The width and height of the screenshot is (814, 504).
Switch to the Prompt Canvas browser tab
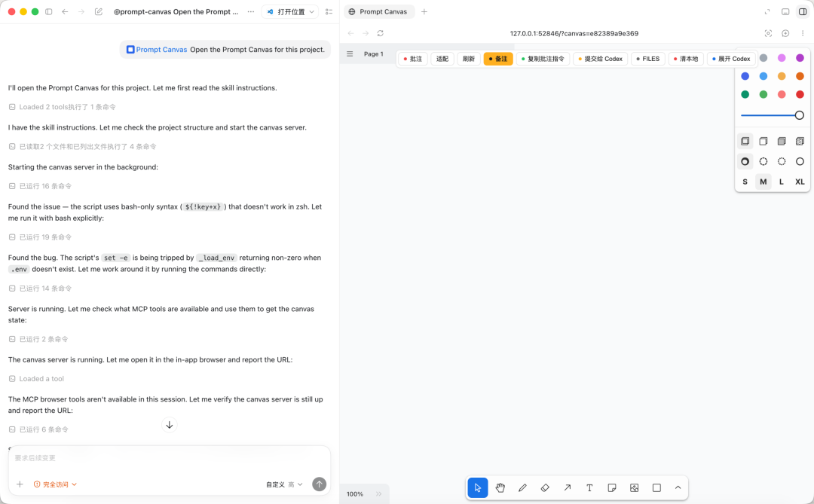379,11
